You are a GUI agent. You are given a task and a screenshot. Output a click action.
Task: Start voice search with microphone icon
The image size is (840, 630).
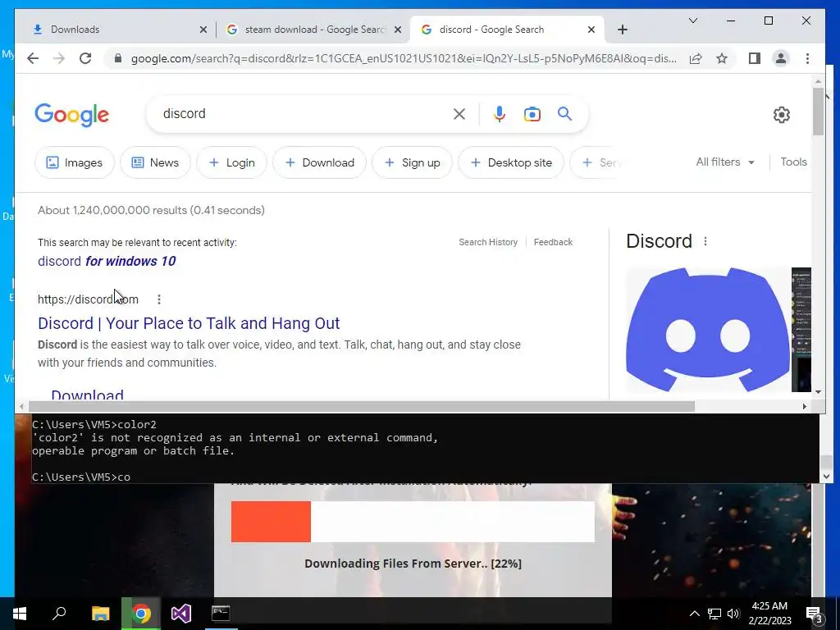click(x=500, y=113)
